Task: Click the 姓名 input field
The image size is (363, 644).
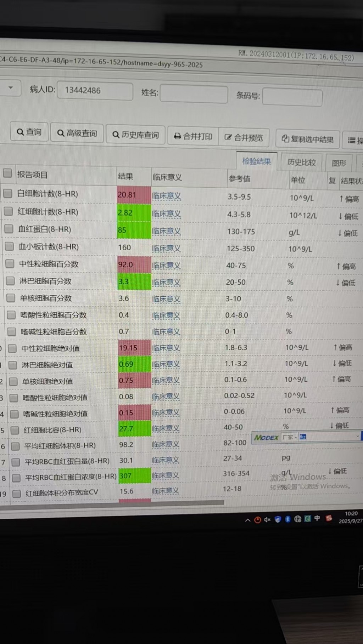Action: (194, 94)
